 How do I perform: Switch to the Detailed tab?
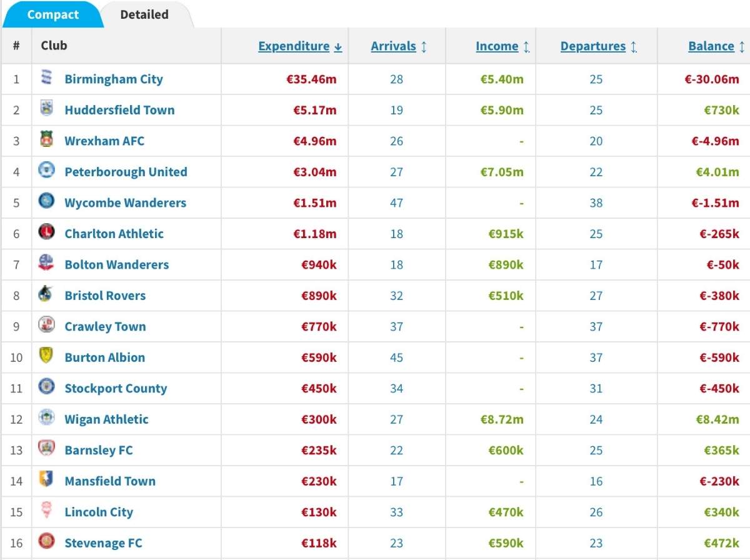144,14
